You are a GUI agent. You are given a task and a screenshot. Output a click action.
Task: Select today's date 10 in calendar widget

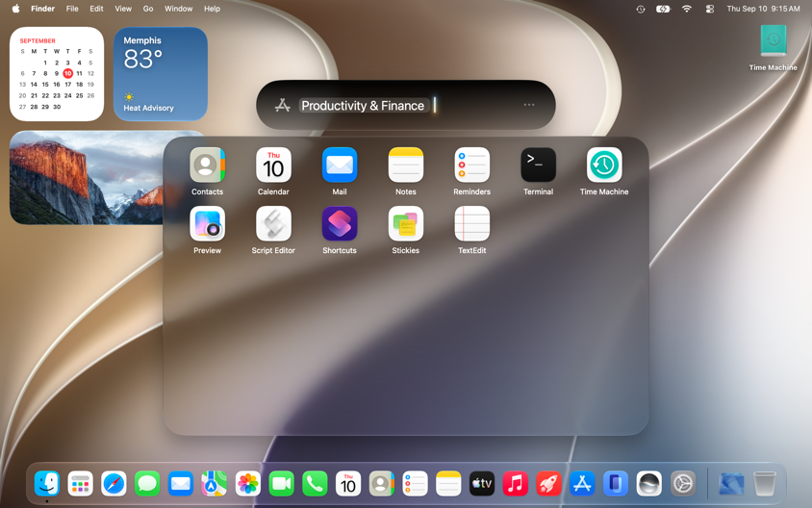(x=68, y=73)
